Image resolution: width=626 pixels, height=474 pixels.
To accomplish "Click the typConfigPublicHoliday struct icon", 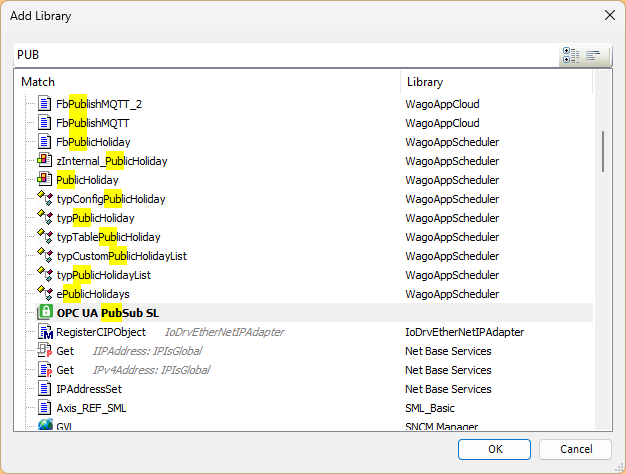I will click(45, 198).
